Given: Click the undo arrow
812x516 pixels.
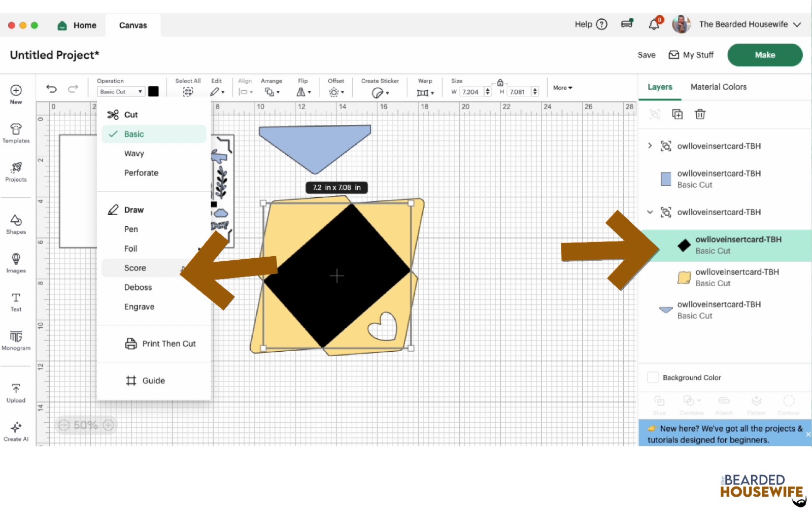Looking at the screenshot, I should 51,89.
